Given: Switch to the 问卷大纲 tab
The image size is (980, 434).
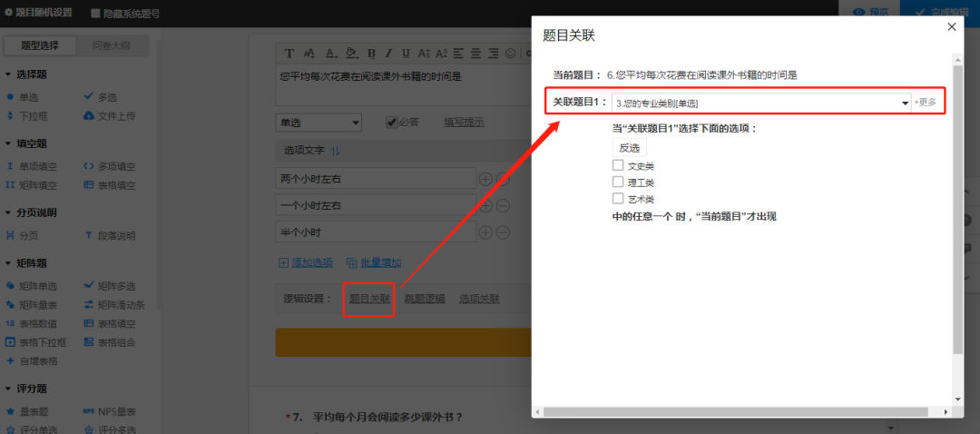Looking at the screenshot, I should tap(112, 45).
